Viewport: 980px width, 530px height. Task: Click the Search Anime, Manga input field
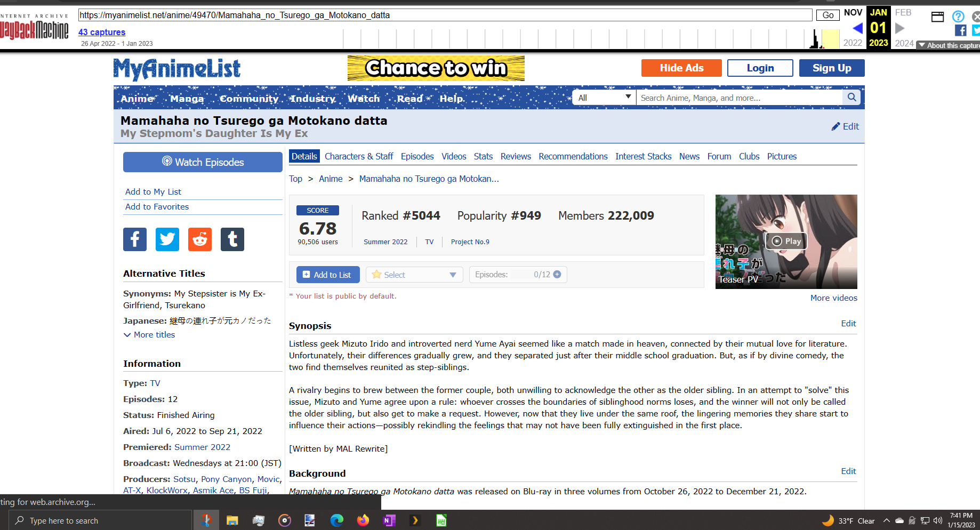[738, 98]
